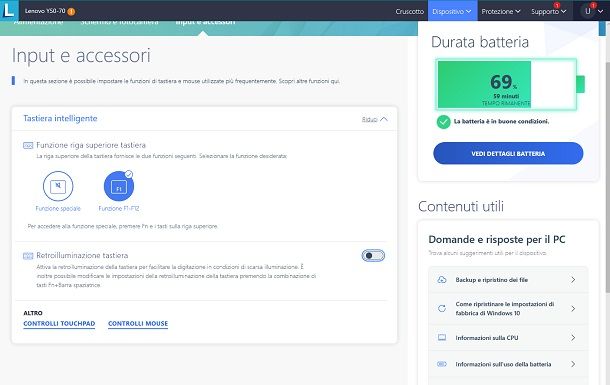Open the CONTROLLI TOUCHPAD link

(59, 324)
